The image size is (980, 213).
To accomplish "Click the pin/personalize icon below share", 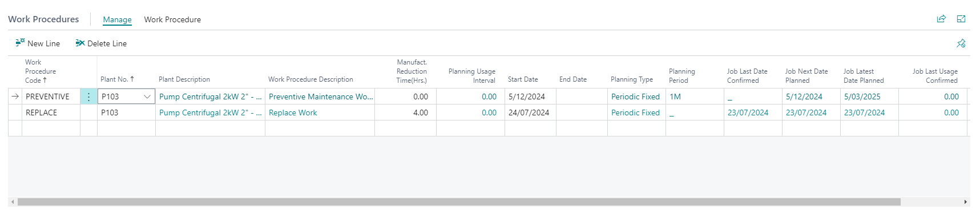I will point(961,43).
